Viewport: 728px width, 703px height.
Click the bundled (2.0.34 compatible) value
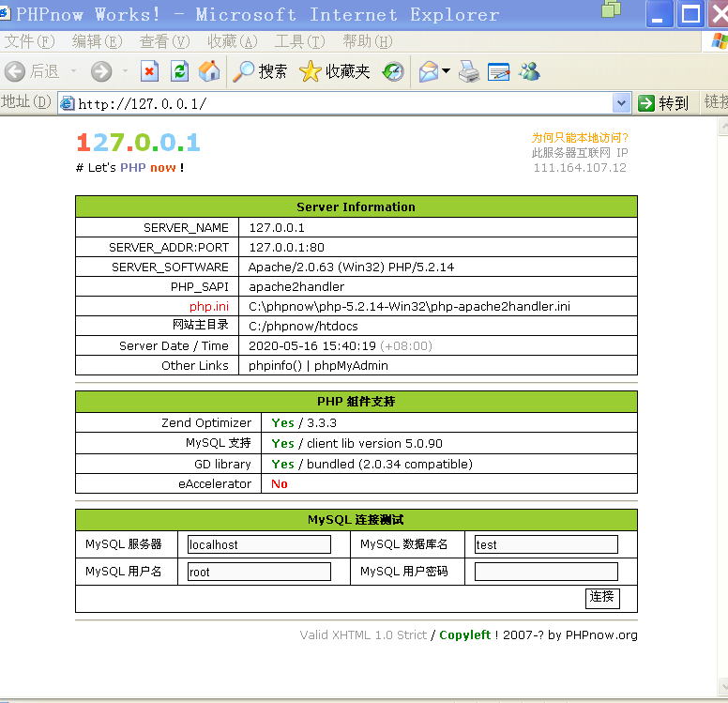389,464
